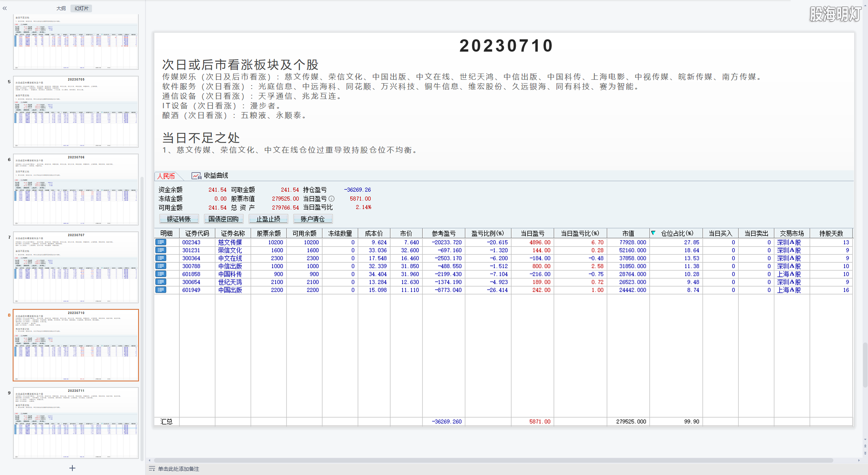Click the sort triangle on 仓位占比(%) header
The width and height of the screenshot is (868, 475).
click(x=653, y=233)
